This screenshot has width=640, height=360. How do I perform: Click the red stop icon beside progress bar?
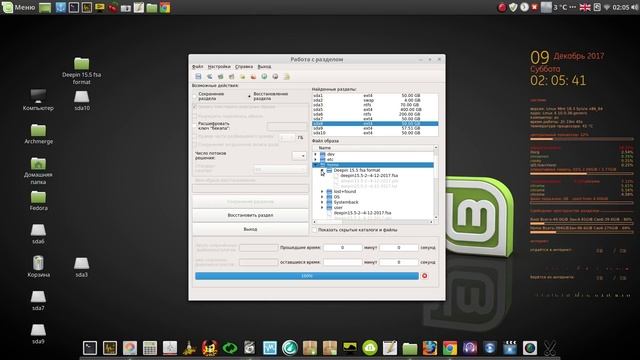(424, 276)
